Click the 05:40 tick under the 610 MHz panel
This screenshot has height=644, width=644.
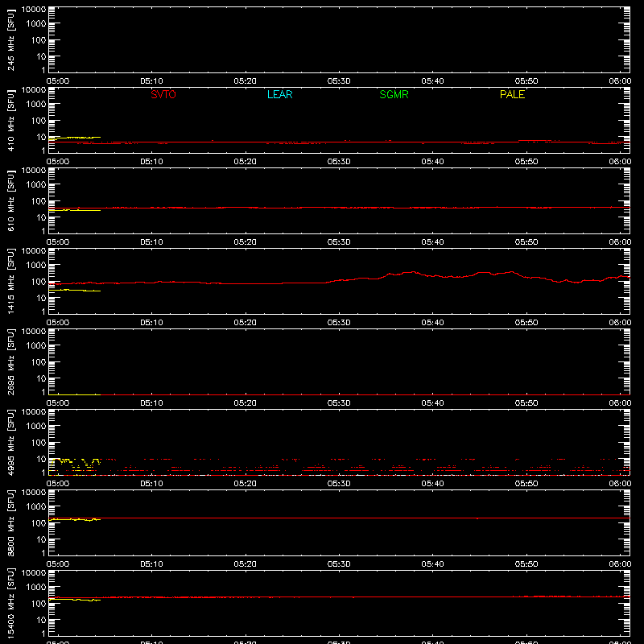432,242
